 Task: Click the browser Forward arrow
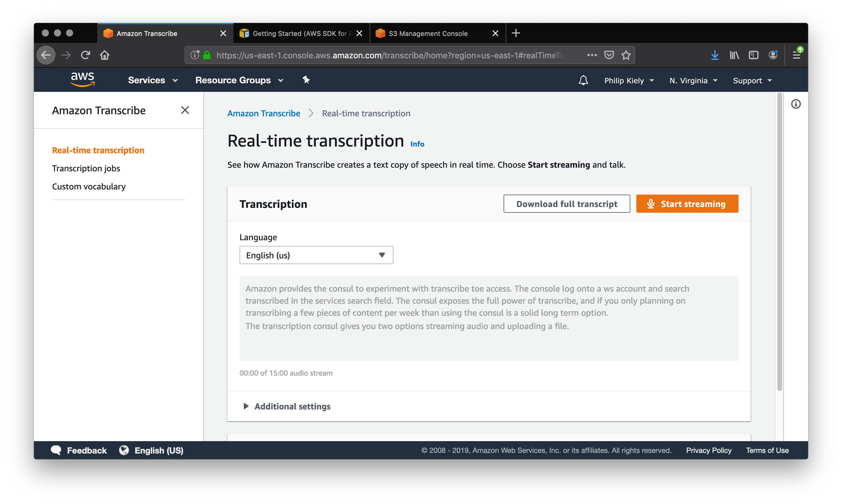66,55
